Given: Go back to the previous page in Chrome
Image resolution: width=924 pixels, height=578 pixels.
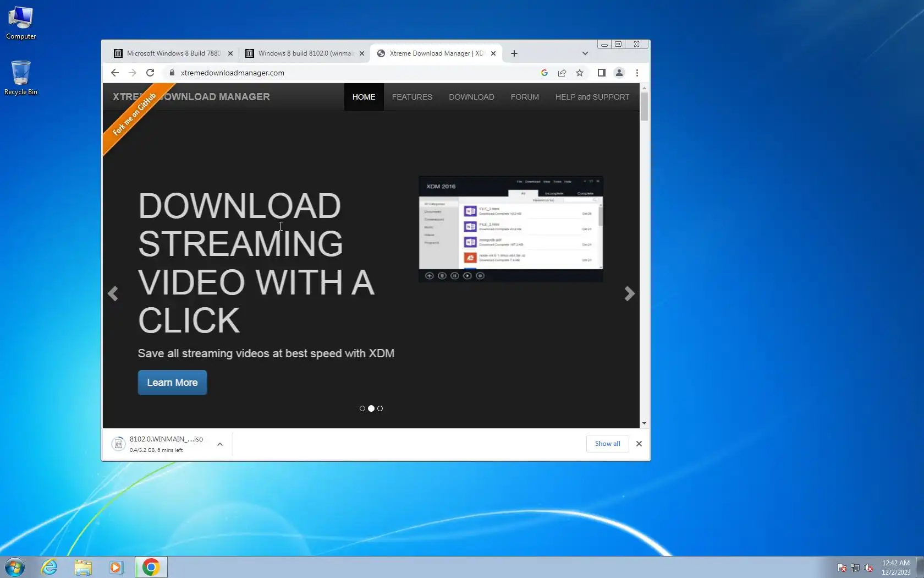Looking at the screenshot, I should 114,73.
